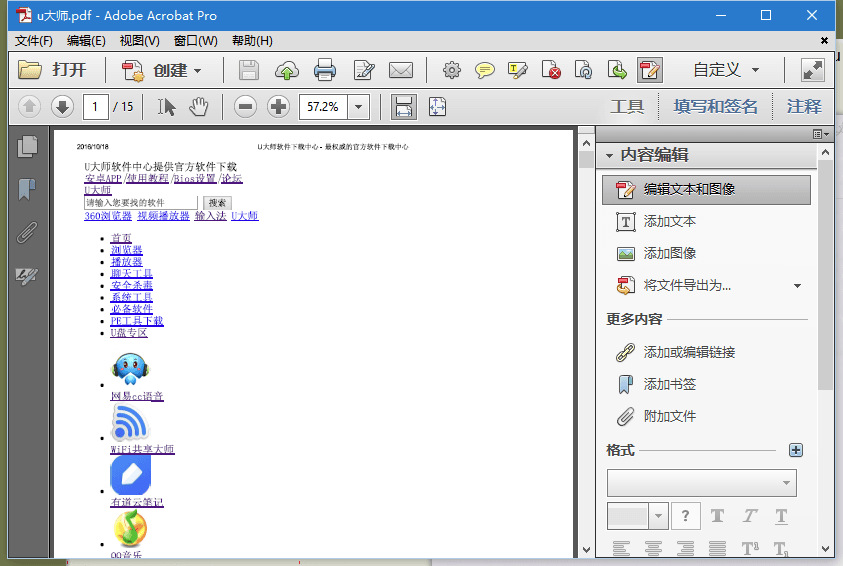Screen dimensions: 843x566
Task: Open the page thumbnails panel
Action: click(x=27, y=147)
